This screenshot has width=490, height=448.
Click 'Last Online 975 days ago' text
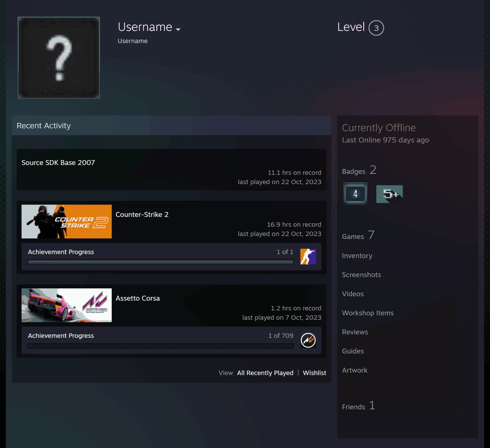coord(385,140)
